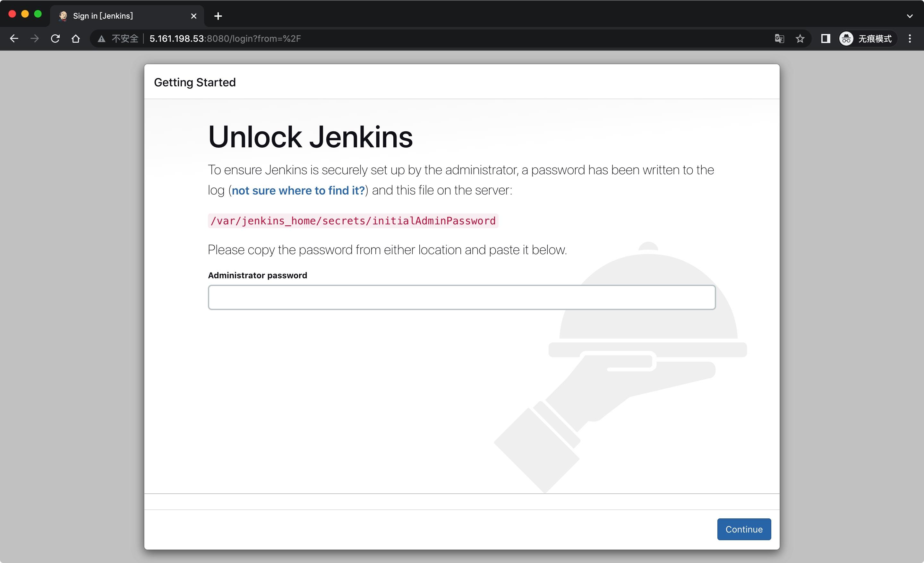Open Chrome's three-dot menu

coord(910,38)
